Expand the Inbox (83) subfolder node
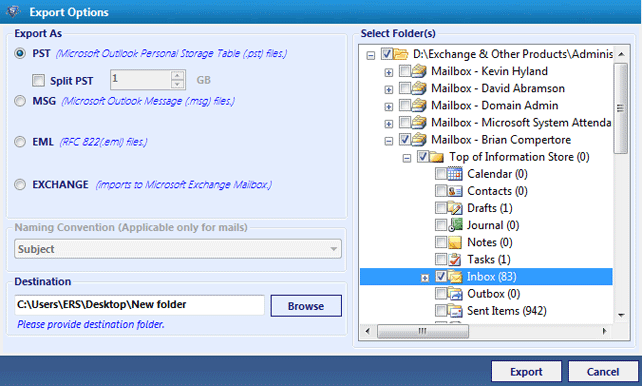This screenshot has width=642, height=386. pos(425,278)
